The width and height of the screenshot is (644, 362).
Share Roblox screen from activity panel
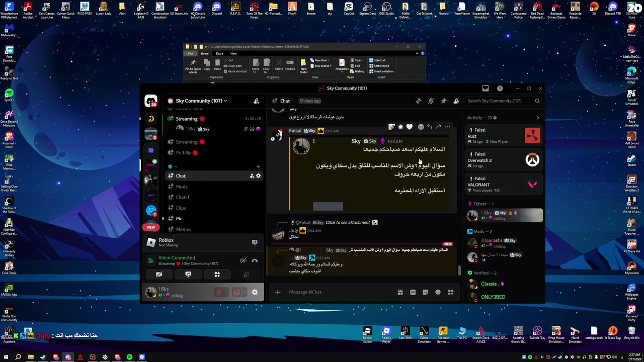coord(255,242)
